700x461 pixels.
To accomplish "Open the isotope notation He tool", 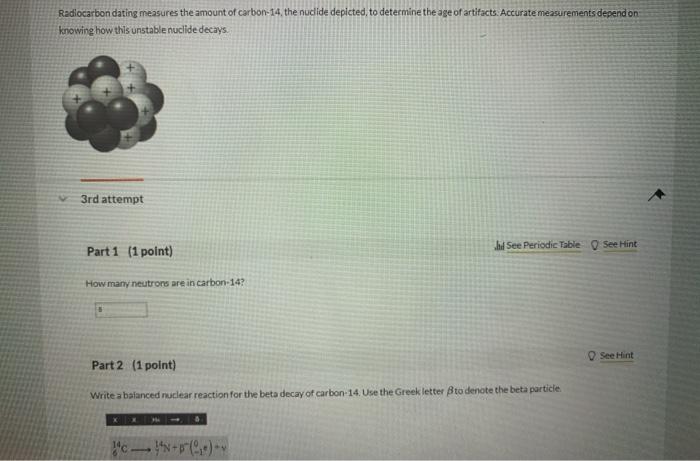I will [155, 419].
